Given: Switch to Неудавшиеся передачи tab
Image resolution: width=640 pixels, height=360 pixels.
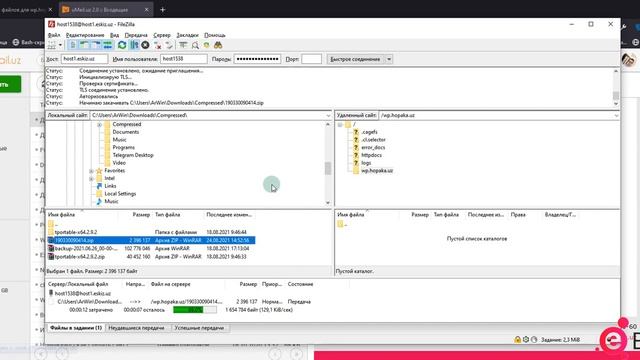Looking at the screenshot, I should (x=136, y=328).
